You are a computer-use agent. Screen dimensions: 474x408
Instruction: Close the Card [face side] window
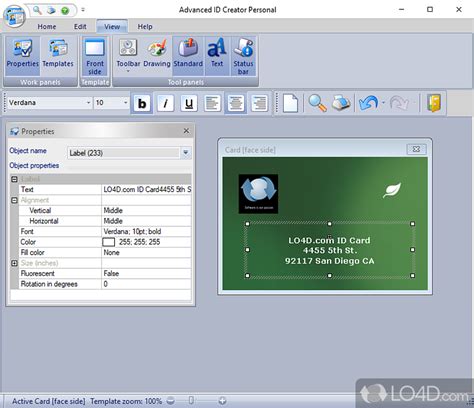coord(416,149)
